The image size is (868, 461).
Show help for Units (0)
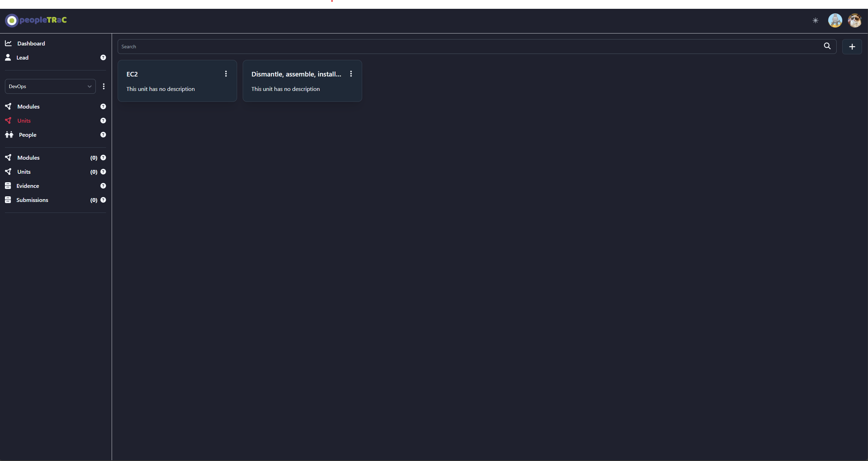(x=103, y=172)
